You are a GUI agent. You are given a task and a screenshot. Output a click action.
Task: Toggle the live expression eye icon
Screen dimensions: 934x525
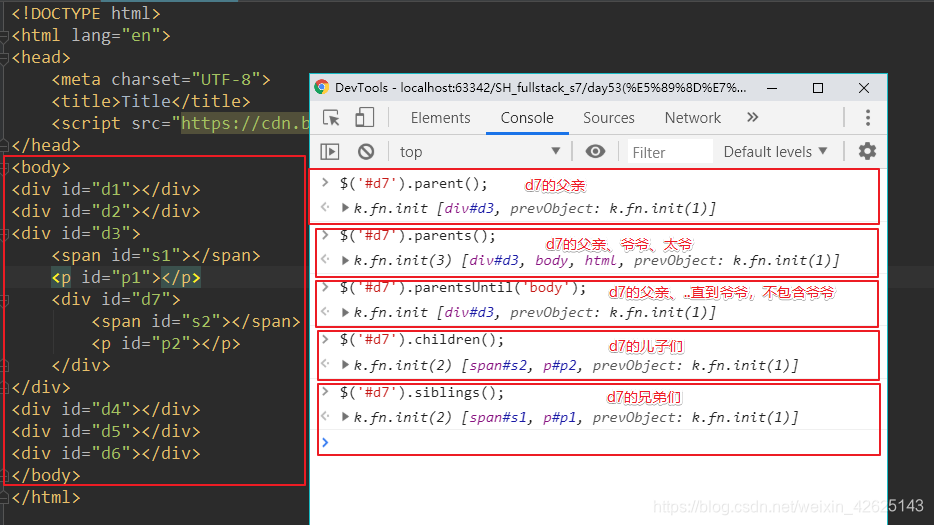pos(594,151)
